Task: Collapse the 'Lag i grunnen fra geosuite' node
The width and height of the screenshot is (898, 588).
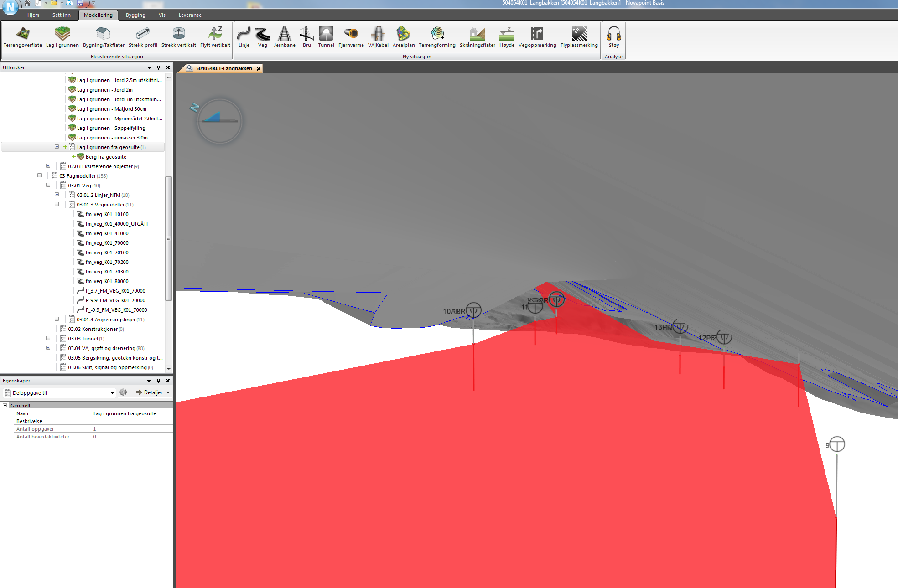Action: tap(57, 147)
